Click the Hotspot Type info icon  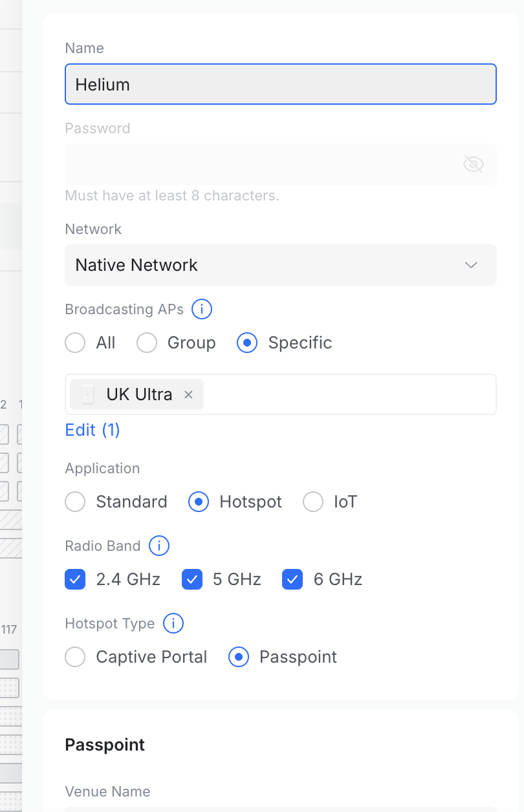pos(173,624)
